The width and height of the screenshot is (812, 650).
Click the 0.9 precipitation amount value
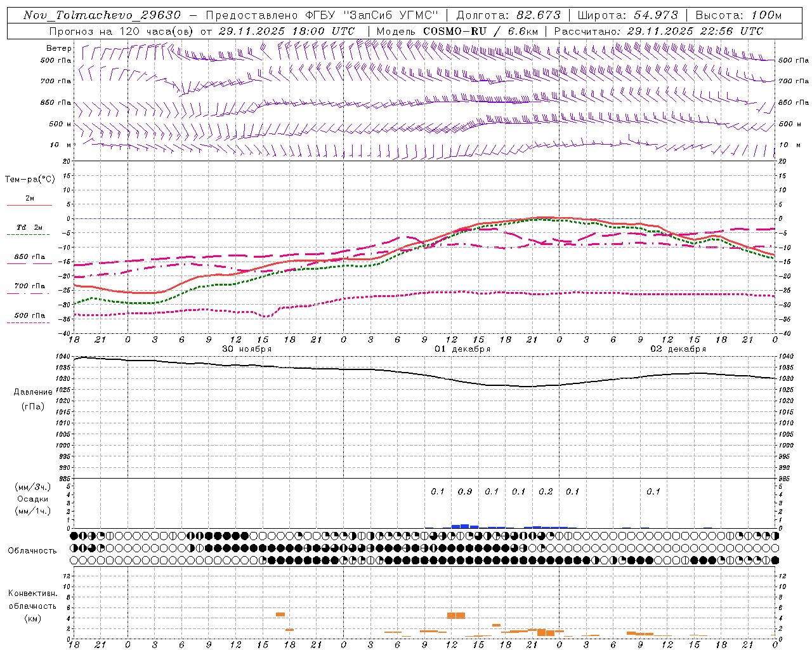(x=465, y=491)
